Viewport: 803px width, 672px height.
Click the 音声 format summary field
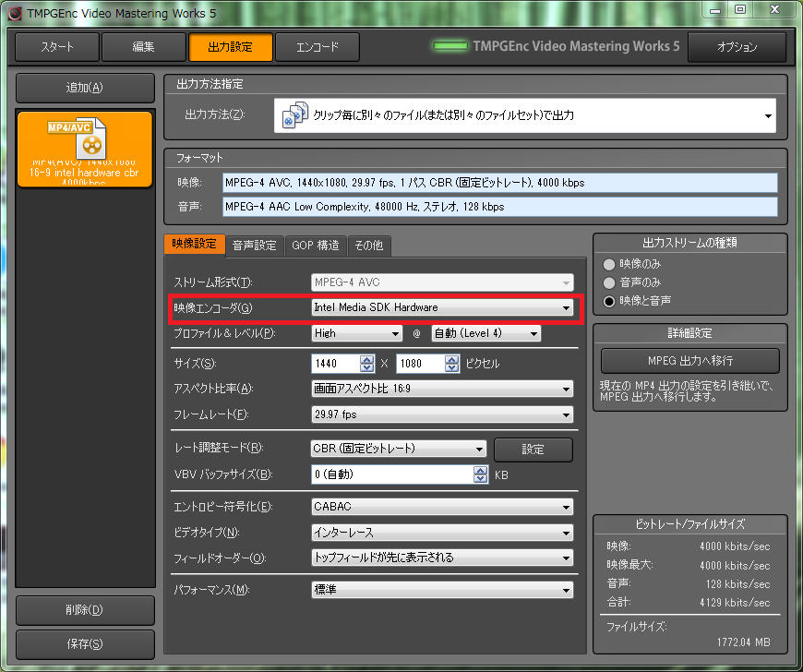(x=500, y=207)
